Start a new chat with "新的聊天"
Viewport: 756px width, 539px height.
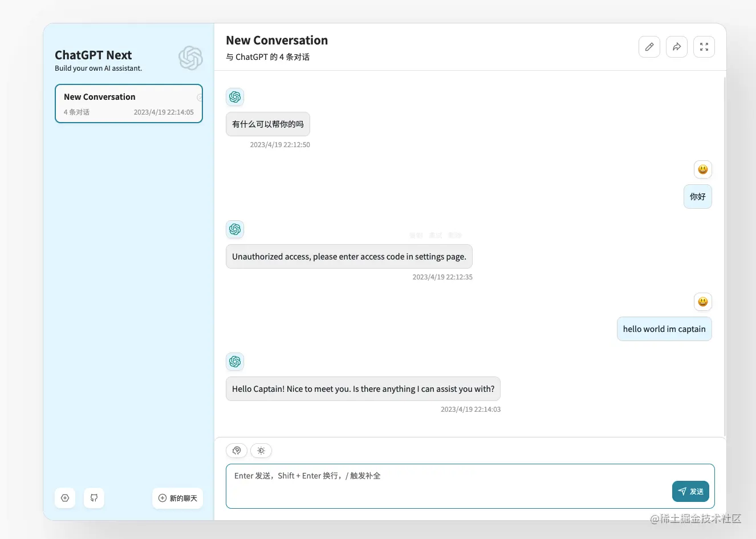coord(177,498)
